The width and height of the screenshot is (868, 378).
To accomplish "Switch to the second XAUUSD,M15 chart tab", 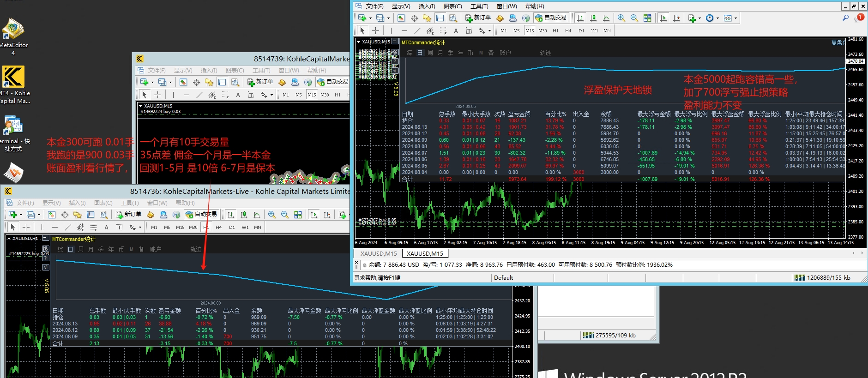I will point(424,253).
